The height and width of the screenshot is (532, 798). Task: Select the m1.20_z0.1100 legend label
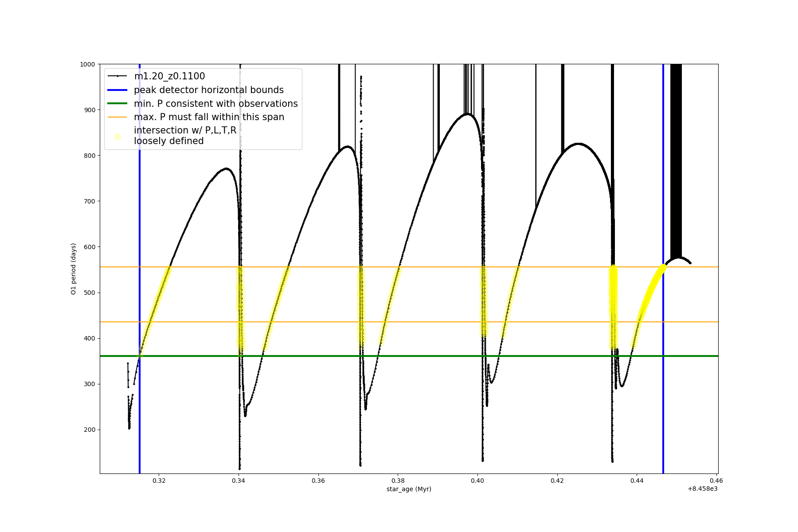(169, 76)
